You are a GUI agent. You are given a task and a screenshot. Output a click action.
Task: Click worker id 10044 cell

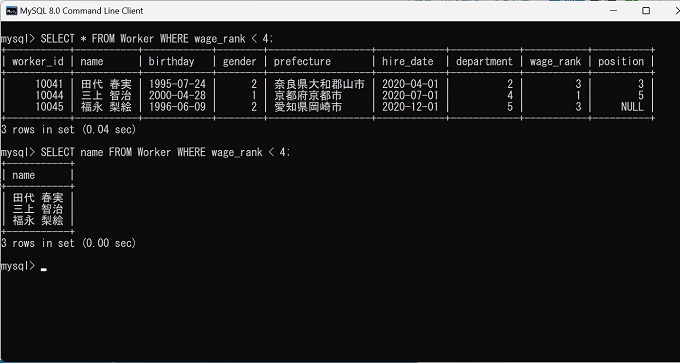pyautogui.click(x=49, y=95)
